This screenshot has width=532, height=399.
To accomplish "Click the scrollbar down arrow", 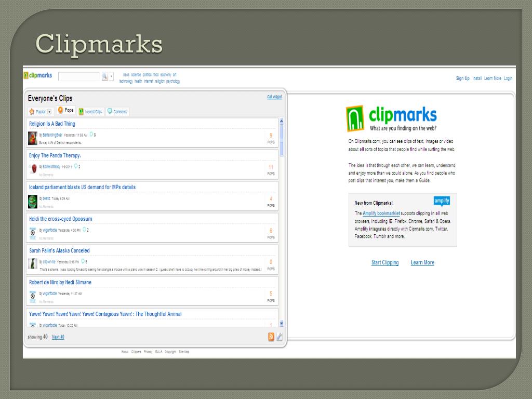I will coord(281,324).
